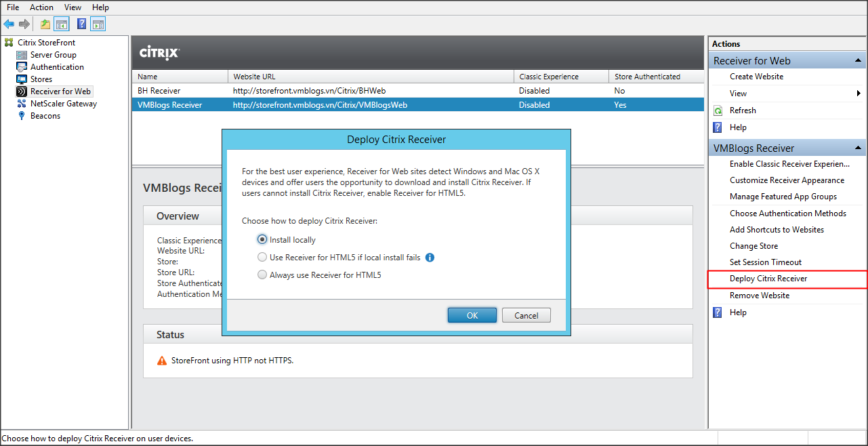
Task: Toggle the Show/Hide Action Pane toolbar icon
Action: click(98, 24)
